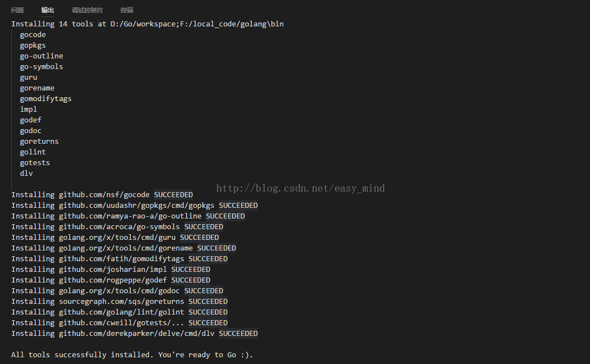Viewport: 590px width, 364px height.
Task: Click 'gorename' in the tool list
Action: (37, 88)
